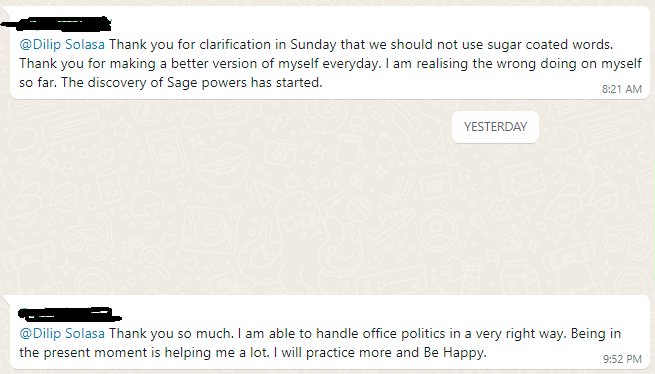Click the camera doodle in chat wallpaper
Image resolution: width=655 pixels, height=374 pixels.
click(x=279, y=152)
